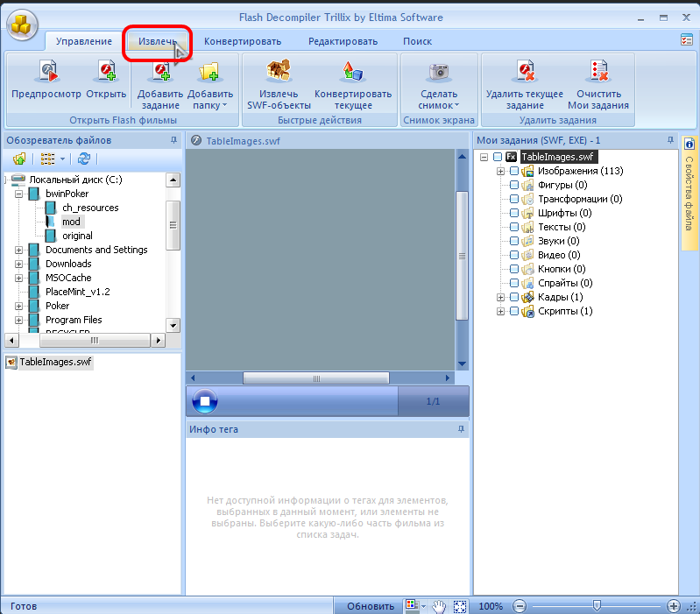Expand the Изображения (113) node

click(500, 171)
